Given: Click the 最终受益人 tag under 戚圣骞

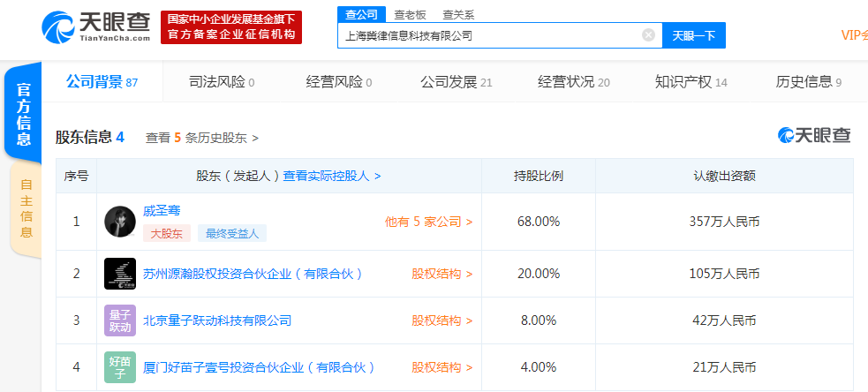Looking at the screenshot, I should coord(232,233).
